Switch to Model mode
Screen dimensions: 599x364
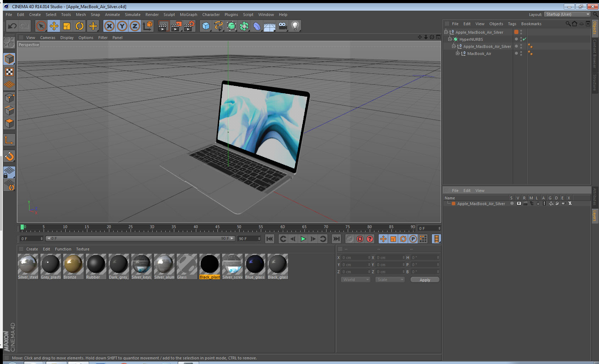(x=9, y=59)
